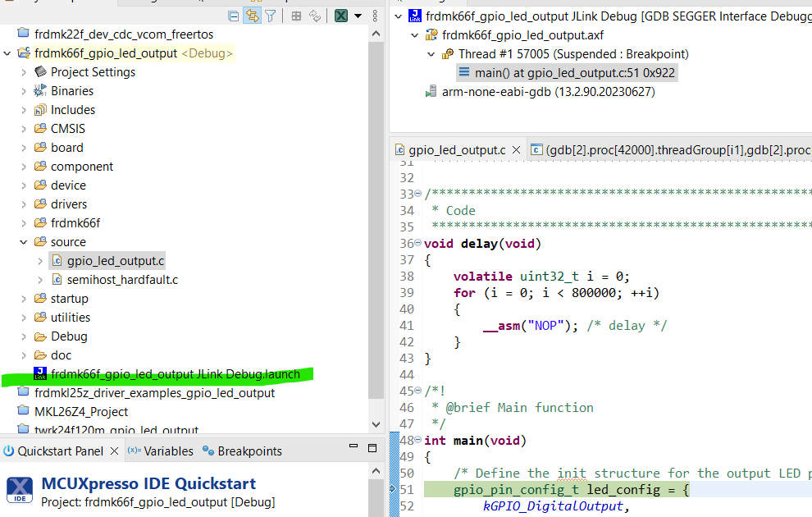Open dropdown arrow next to green X icon
The width and height of the screenshot is (812, 517).
(358, 16)
